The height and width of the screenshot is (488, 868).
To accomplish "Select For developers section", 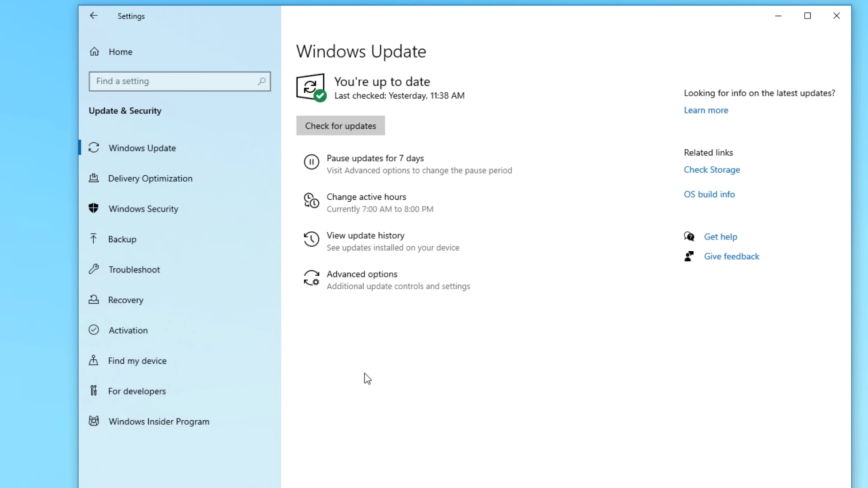I will pos(137,391).
